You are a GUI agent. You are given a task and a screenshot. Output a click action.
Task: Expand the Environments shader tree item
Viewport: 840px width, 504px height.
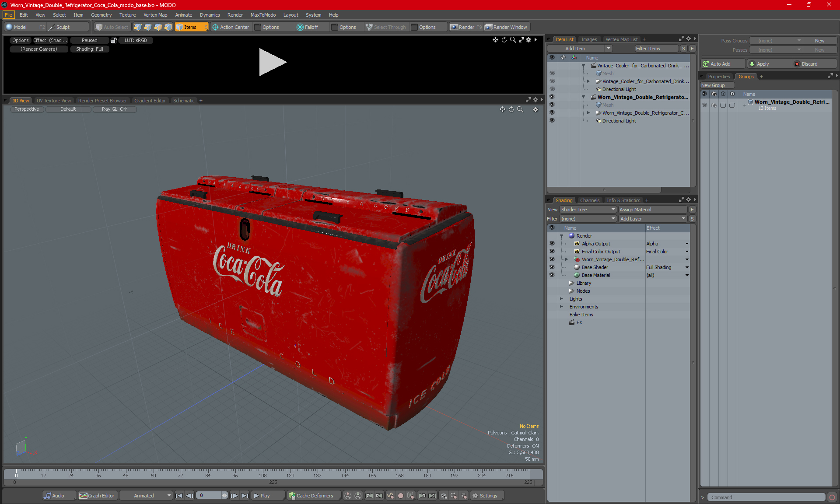pyautogui.click(x=561, y=307)
